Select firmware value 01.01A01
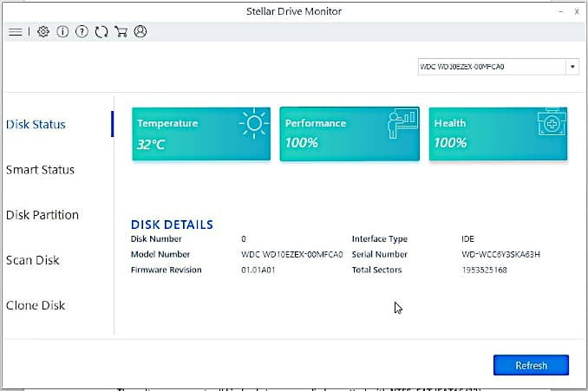Screen dimensions: 588x391 pos(258,270)
